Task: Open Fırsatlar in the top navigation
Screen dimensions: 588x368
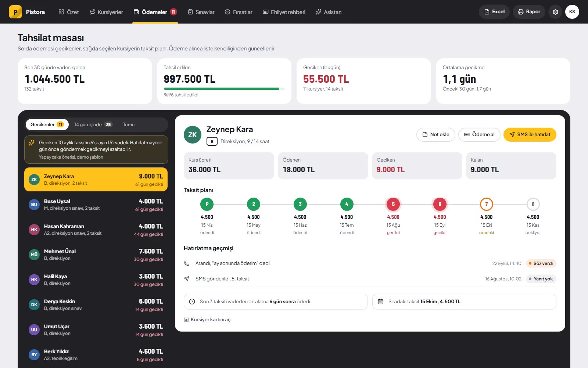Action: 239,12
